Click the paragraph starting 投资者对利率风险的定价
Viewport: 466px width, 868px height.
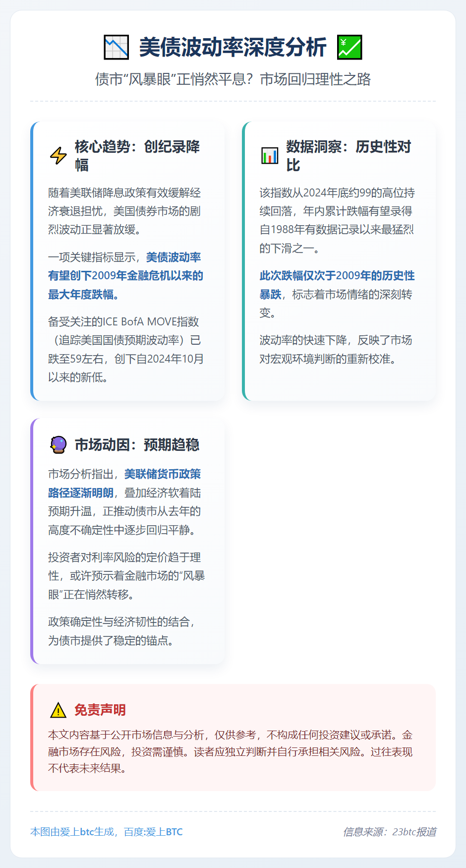tap(126, 576)
